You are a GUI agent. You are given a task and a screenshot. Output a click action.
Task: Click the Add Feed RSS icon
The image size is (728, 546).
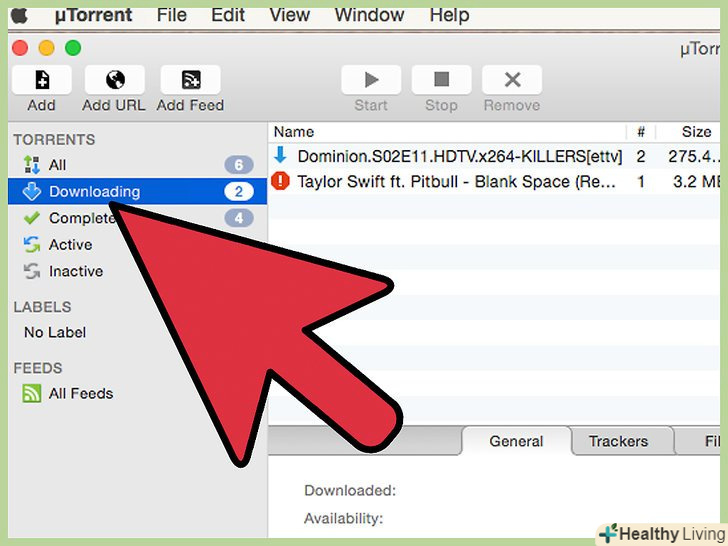click(190, 80)
